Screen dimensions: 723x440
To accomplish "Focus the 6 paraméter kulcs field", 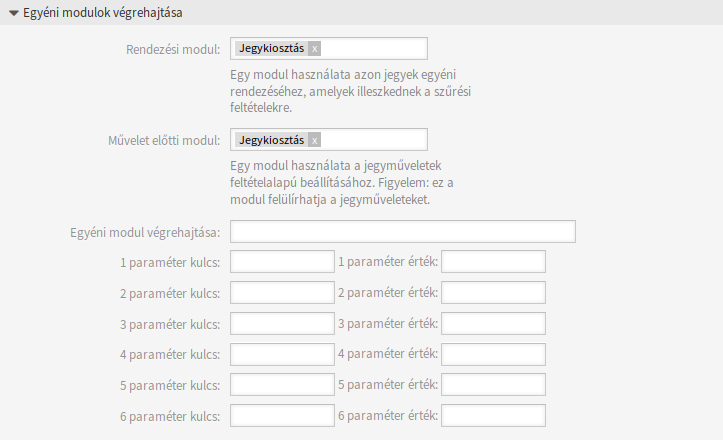I will click(282, 416).
